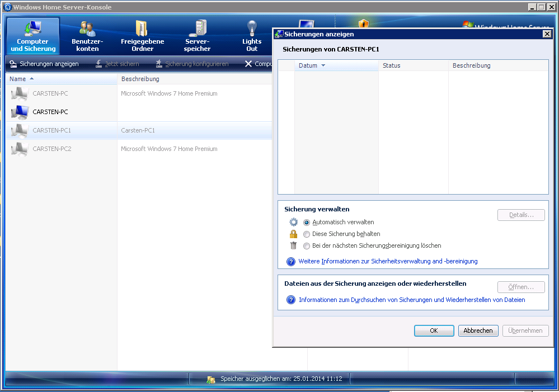Choose the Diese Sicherung behalten option
559x392 pixels.
(x=307, y=234)
